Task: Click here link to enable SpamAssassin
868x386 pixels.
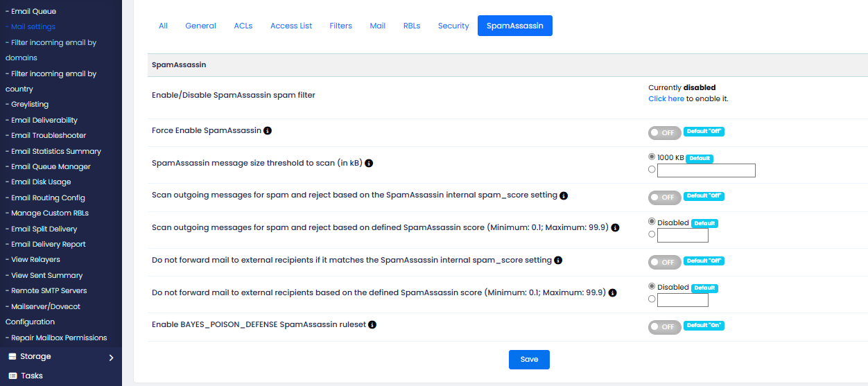Action: click(666, 99)
